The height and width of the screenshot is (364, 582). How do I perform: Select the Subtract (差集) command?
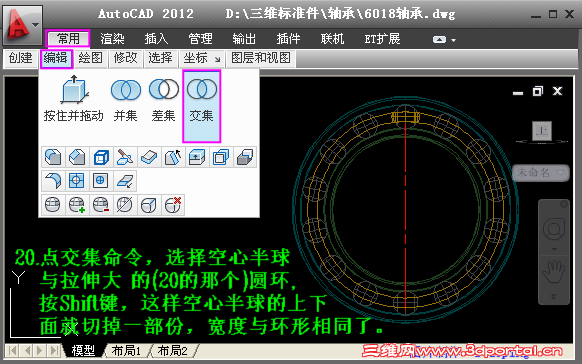163,99
